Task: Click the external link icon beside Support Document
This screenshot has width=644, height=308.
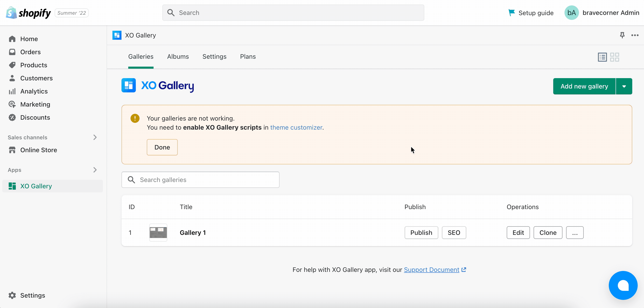Action: (x=464, y=270)
